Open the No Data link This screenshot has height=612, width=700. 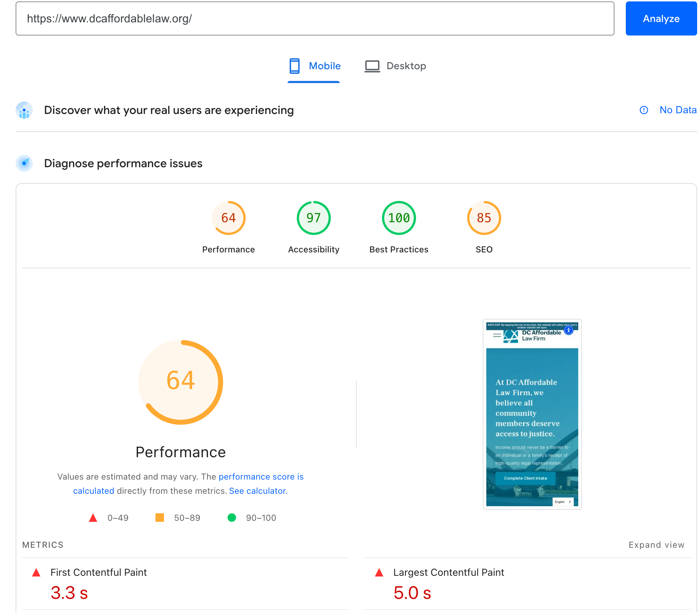click(678, 110)
